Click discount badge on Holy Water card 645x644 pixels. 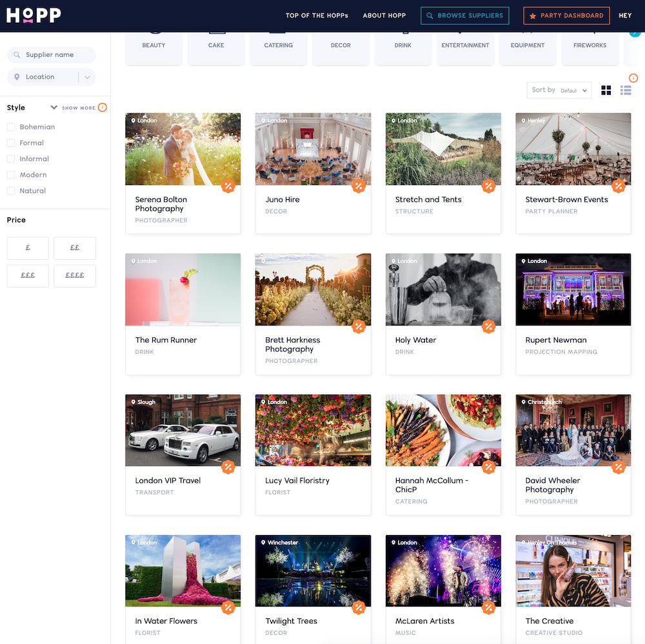(x=488, y=327)
